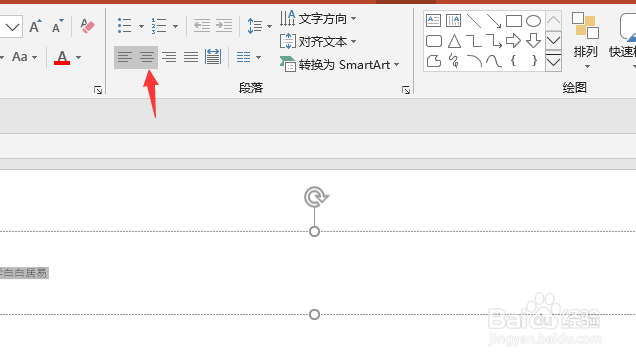Open the 排列 arrange menu
636x361 pixels.
tap(585, 40)
